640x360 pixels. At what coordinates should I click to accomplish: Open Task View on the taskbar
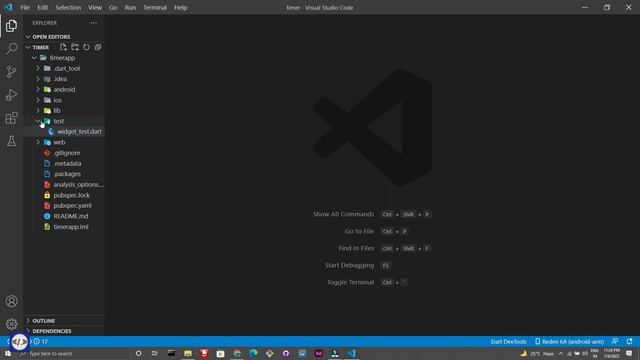pos(155,353)
